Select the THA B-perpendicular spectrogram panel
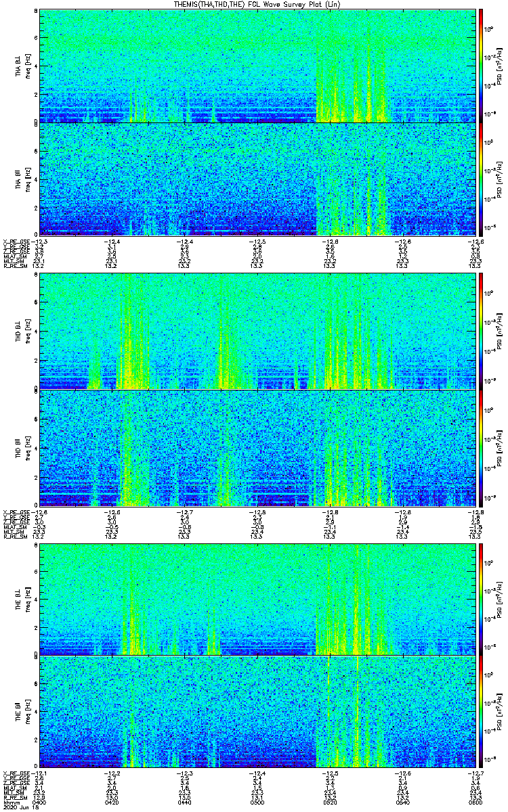This screenshot has width=508, height=812. 256,66
